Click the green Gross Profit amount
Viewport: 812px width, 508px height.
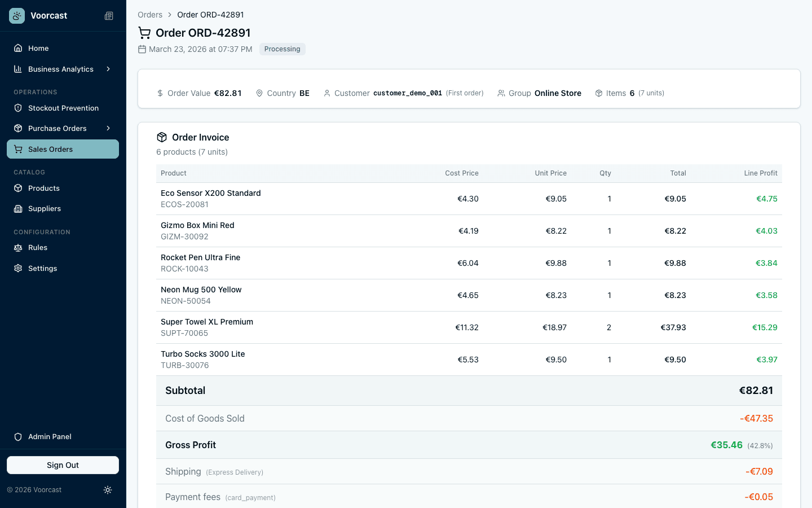point(727,445)
